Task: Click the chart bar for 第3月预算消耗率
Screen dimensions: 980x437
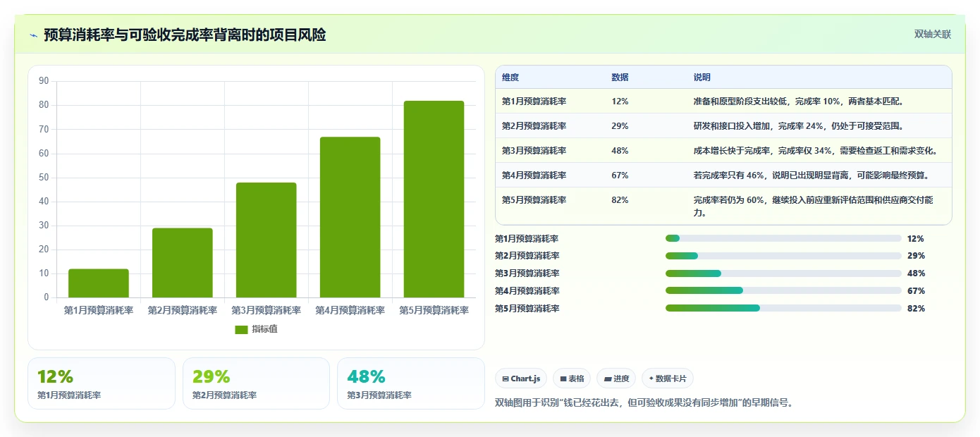Action: click(267, 240)
